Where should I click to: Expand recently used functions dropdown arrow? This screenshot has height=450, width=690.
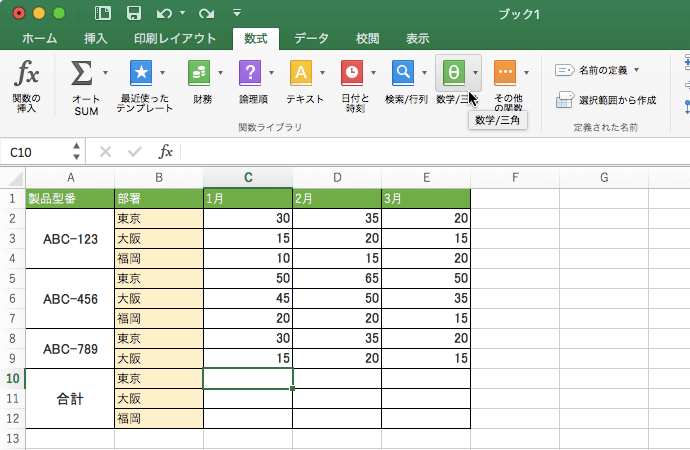point(162,73)
